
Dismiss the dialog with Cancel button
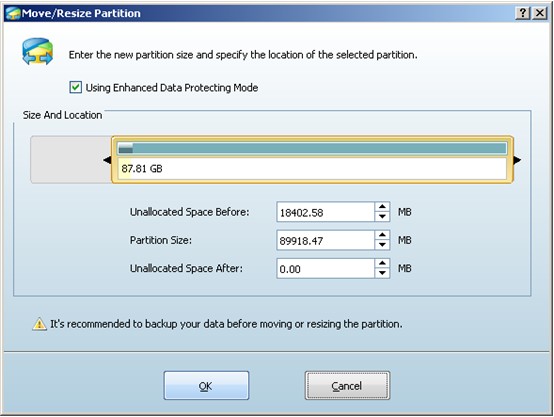[347, 386]
